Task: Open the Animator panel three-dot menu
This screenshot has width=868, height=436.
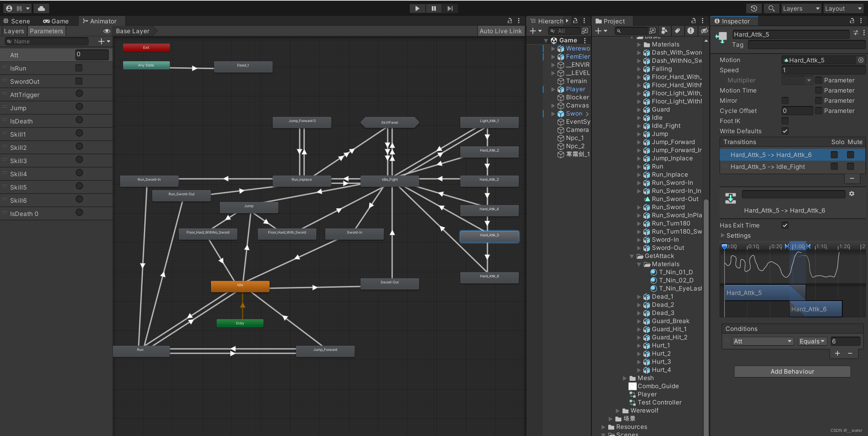Action: [x=519, y=21]
